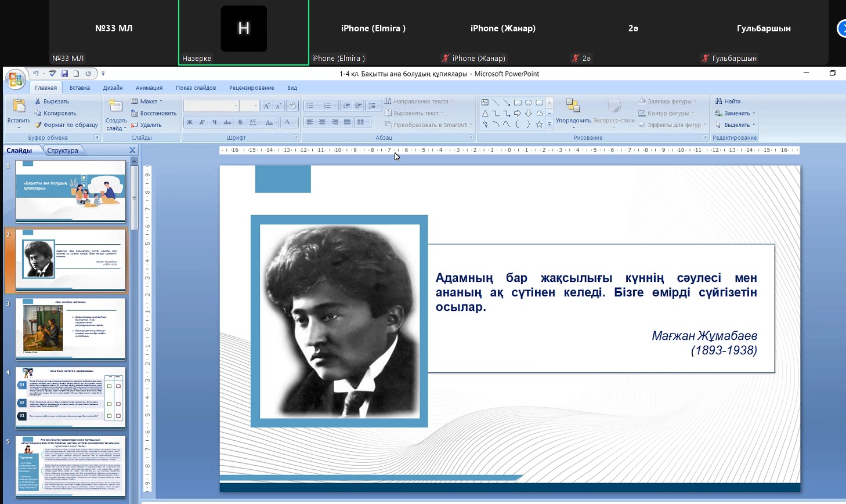
Task: Toggle bold (Ж) formatting
Action: tap(189, 122)
